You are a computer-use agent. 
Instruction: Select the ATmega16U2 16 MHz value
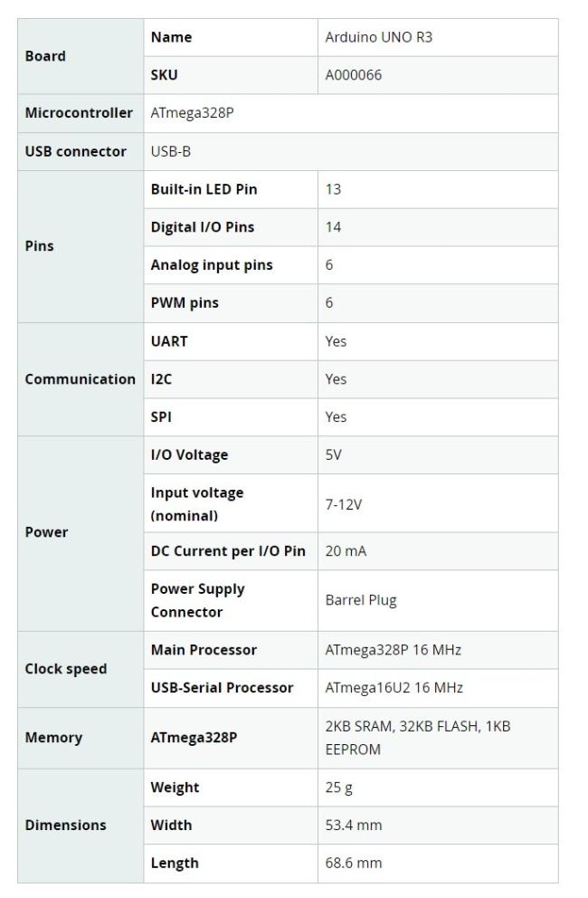pos(394,688)
